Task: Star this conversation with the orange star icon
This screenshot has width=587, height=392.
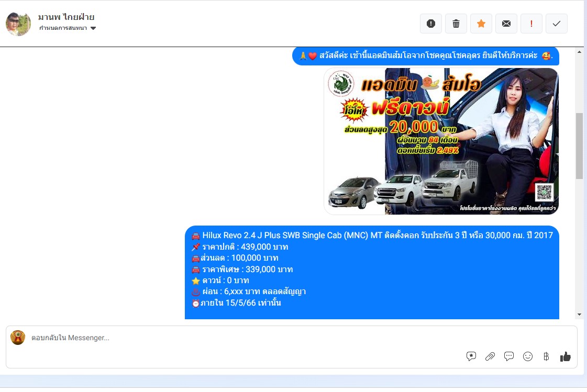Action: click(481, 24)
